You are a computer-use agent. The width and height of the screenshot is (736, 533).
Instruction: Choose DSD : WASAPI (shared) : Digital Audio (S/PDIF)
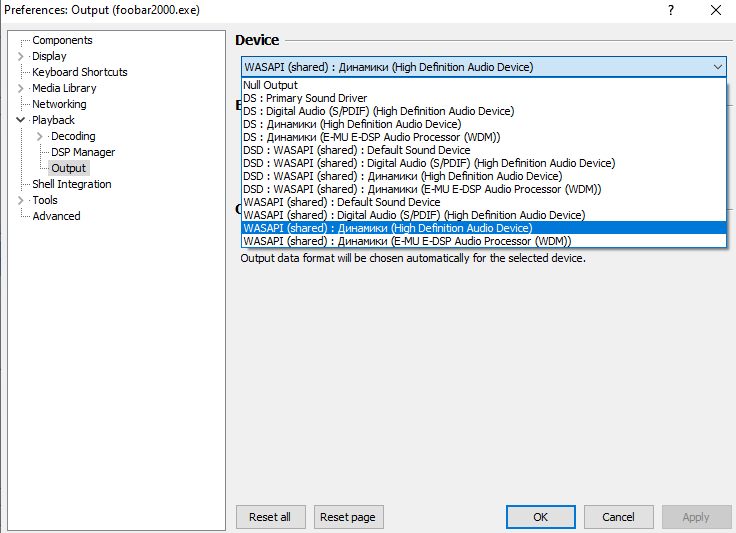point(484,163)
